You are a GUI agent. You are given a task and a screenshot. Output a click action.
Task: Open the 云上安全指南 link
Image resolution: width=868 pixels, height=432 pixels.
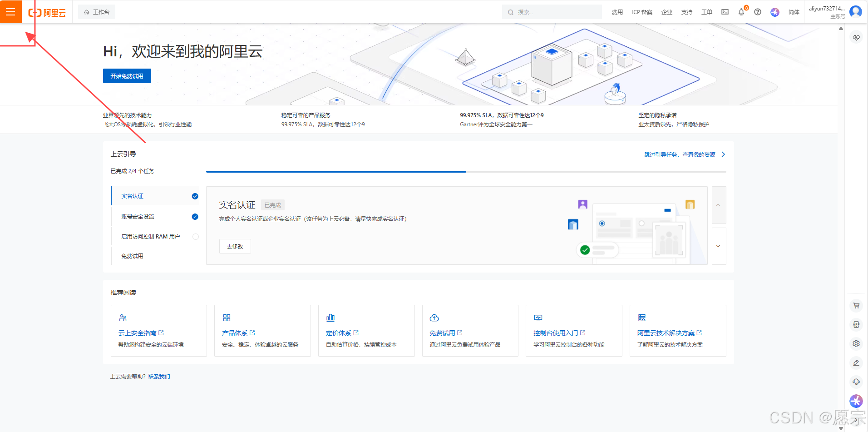tap(138, 333)
